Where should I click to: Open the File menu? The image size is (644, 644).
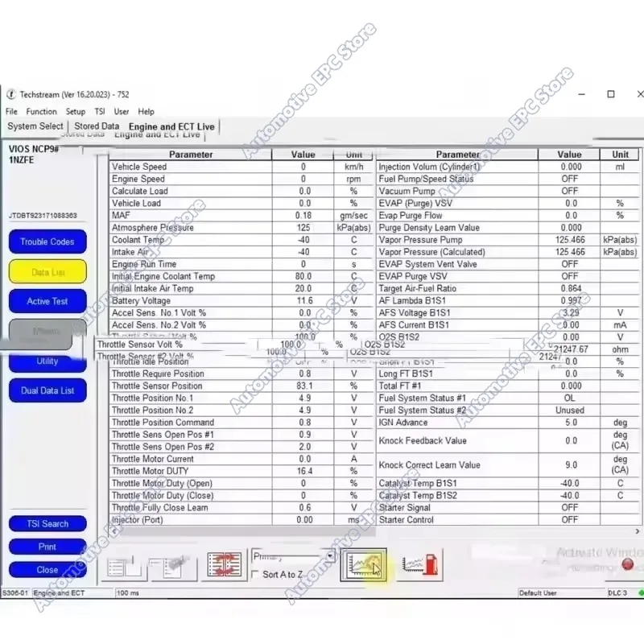click(x=11, y=111)
